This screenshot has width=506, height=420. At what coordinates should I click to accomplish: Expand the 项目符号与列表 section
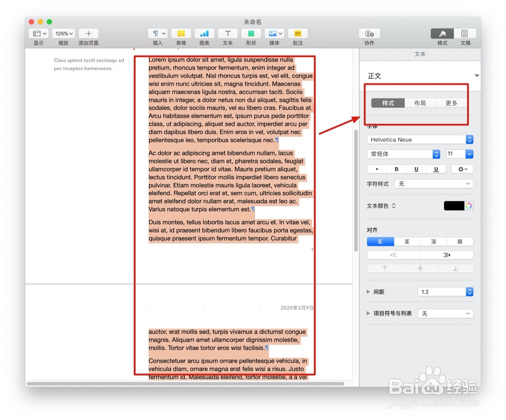pos(368,313)
